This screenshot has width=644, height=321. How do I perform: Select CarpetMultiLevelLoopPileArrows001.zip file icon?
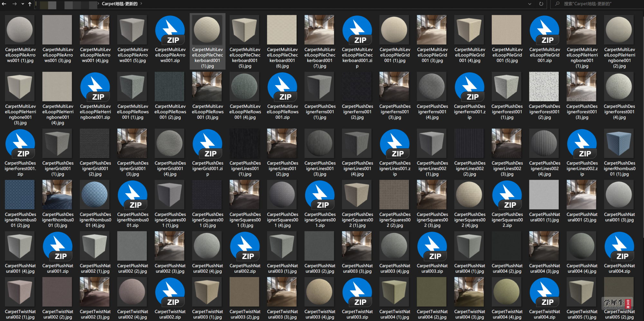pyautogui.click(x=170, y=30)
